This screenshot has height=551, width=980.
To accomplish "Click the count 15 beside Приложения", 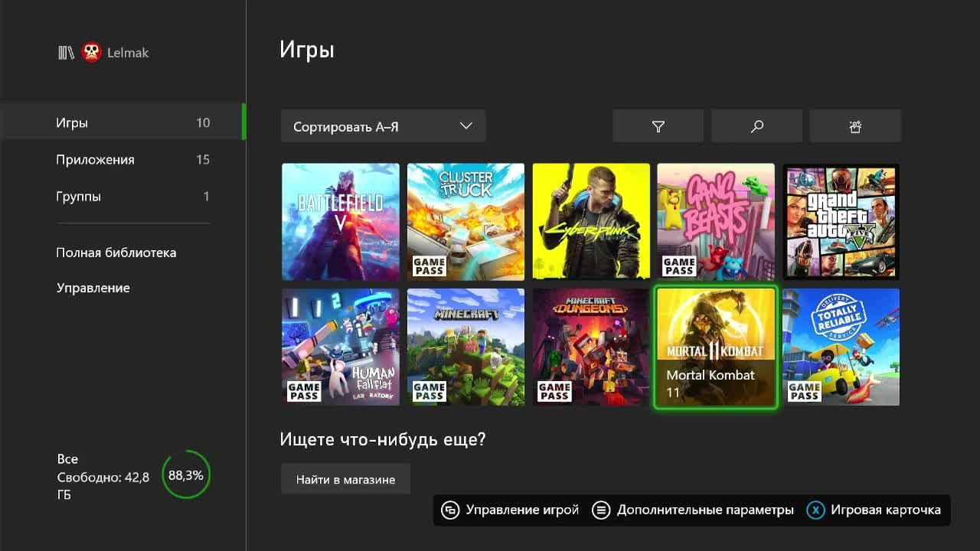I will [x=203, y=159].
